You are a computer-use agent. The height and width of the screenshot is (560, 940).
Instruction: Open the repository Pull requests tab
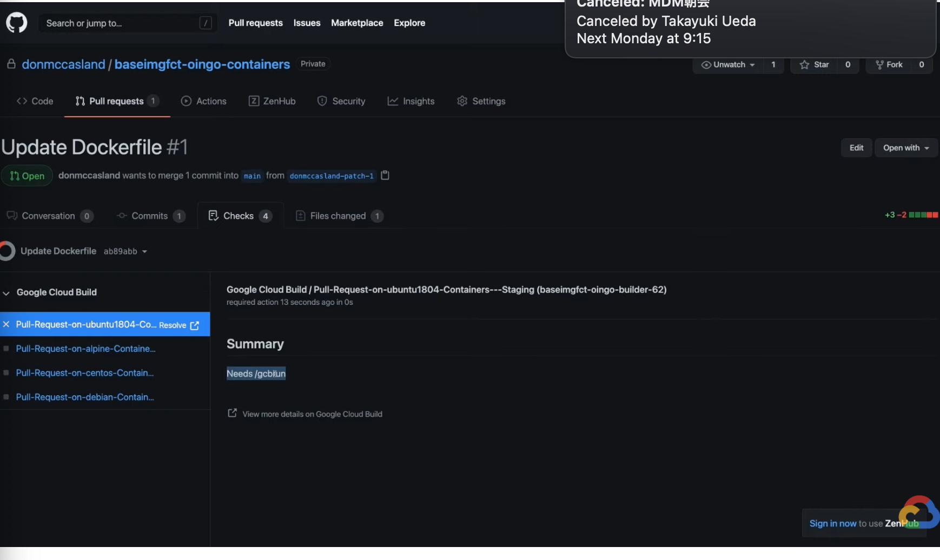tap(117, 101)
